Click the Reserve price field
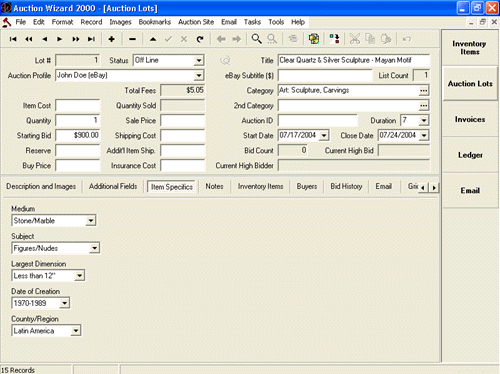500x374 pixels. coord(78,151)
